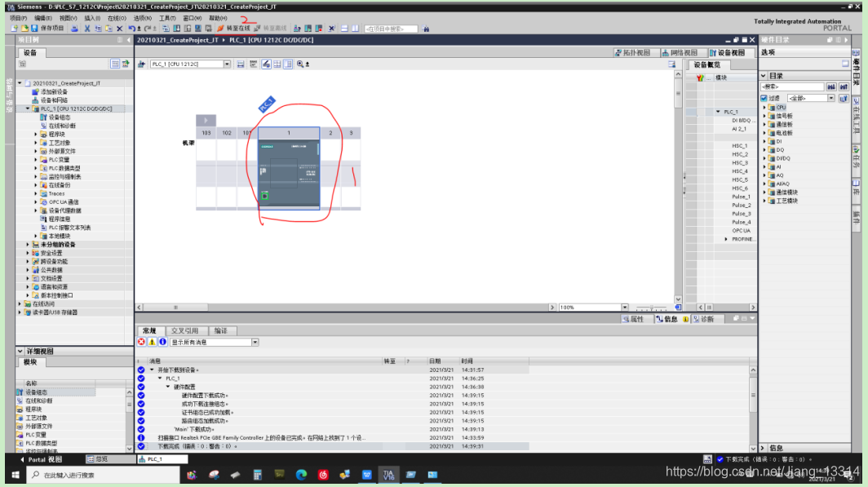Click the accessible devices icon in toolbar
Viewport: 868px width, 487px height.
click(297, 29)
